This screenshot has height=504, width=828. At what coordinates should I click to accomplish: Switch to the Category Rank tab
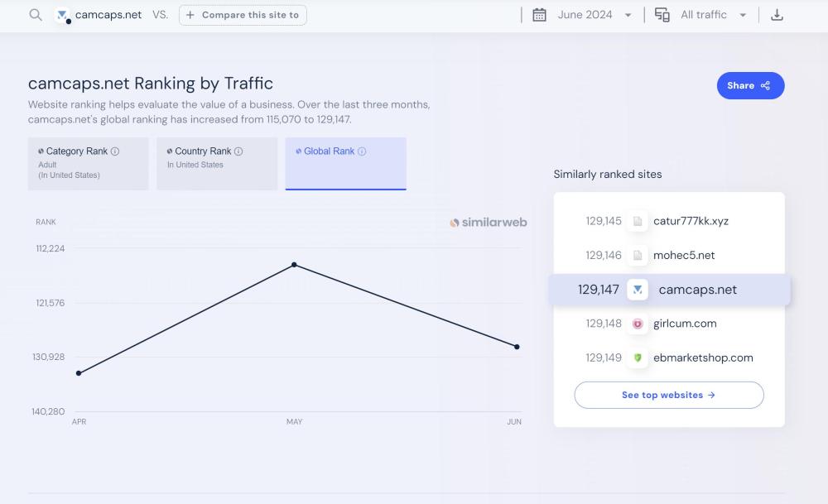point(88,163)
